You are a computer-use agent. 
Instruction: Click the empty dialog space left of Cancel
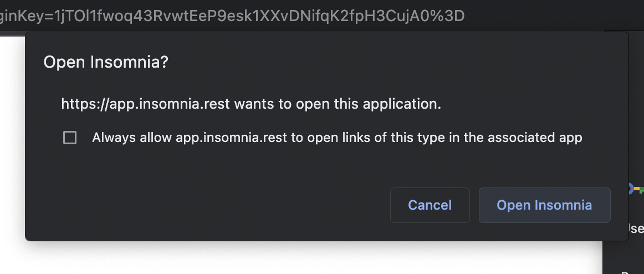206,205
